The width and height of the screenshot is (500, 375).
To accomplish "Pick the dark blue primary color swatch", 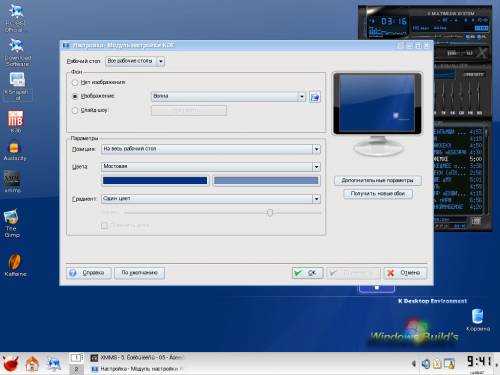I will [155, 181].
